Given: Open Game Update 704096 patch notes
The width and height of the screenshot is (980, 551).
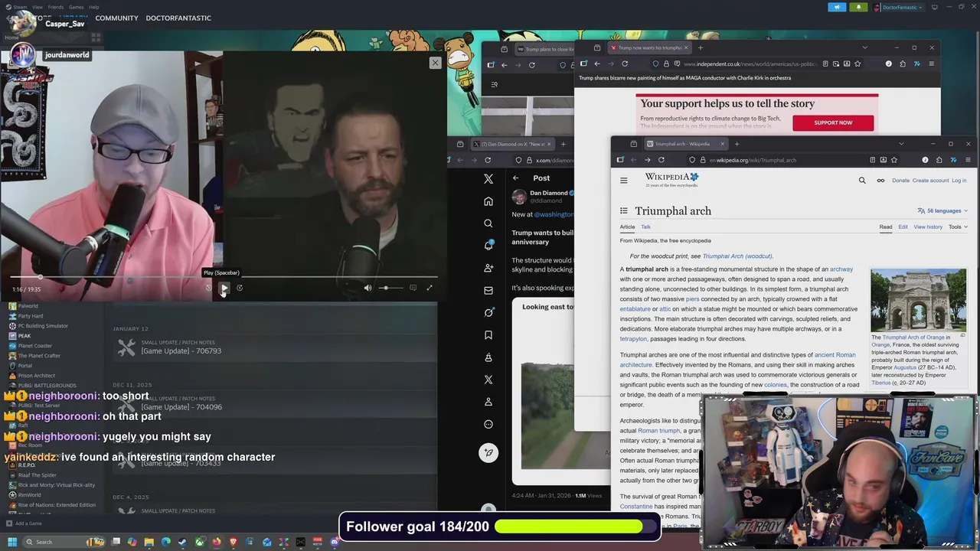Looking at the screenshot, I should tap(181, 407).
